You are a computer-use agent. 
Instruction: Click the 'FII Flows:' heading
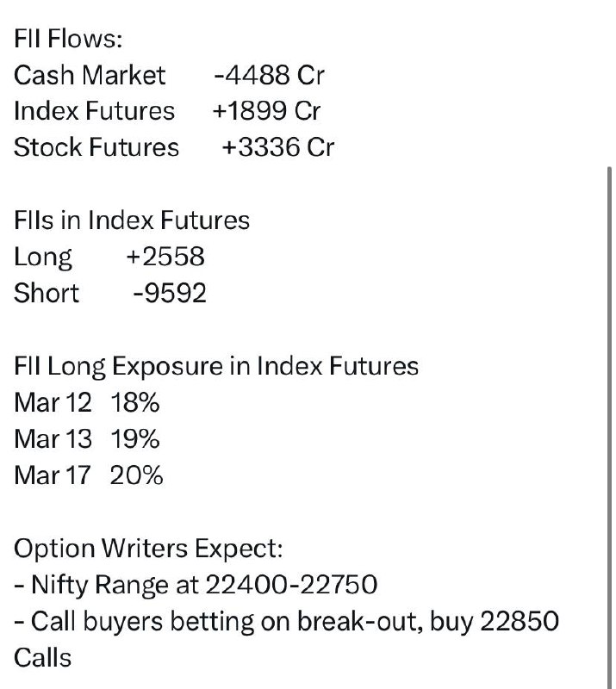pos(68,38)
